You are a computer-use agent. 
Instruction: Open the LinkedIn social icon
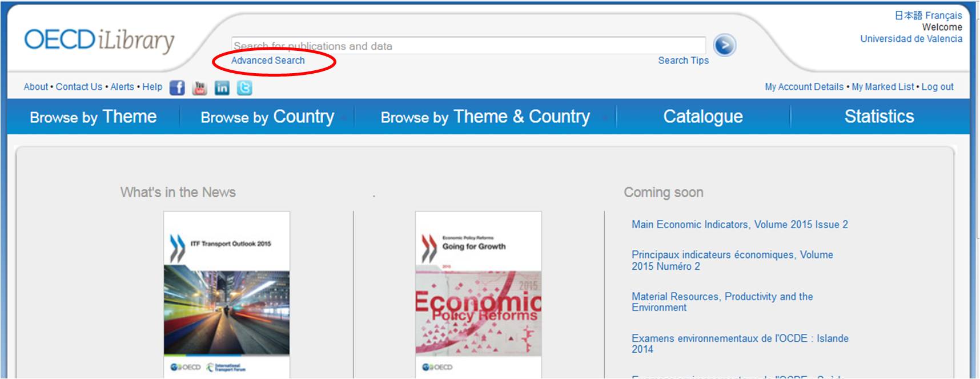coord(222,87)
